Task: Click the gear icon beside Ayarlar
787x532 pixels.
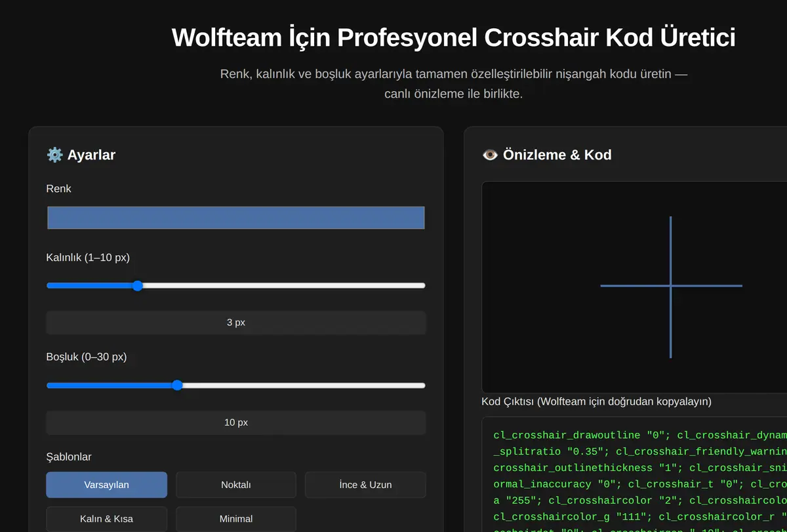Action: 54,155
